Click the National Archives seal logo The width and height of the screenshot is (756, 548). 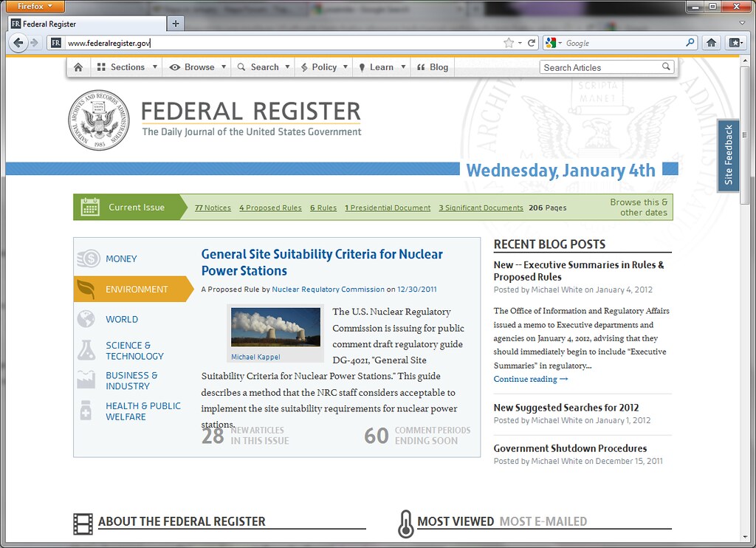(99, 120)
